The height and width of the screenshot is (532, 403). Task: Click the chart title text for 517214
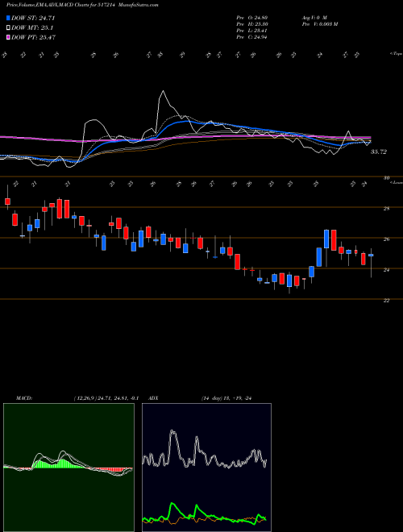62,5
